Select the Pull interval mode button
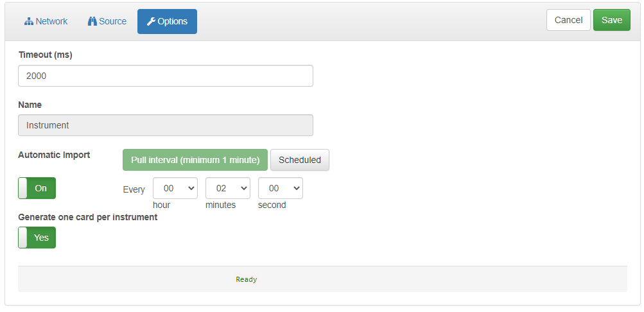 (x=195, y=160)
